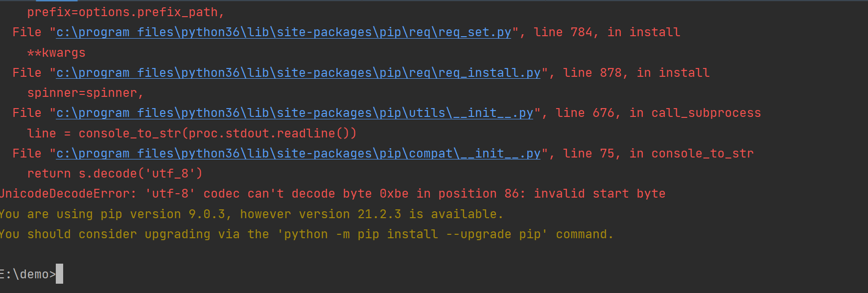
Task: Click the 'line 784, in install' text
Action: 607,32
